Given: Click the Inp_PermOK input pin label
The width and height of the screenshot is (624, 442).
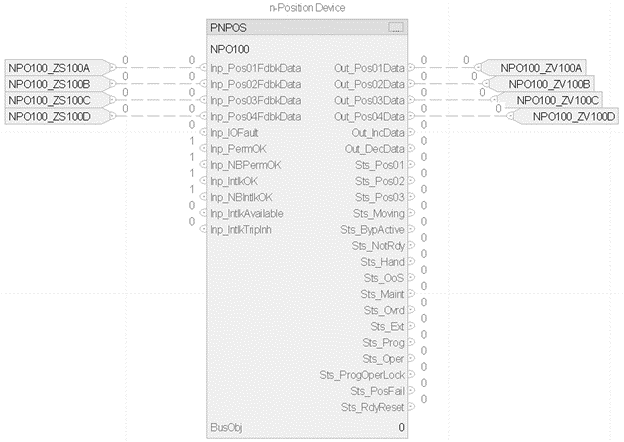Looking at the screenshot, I should [x=238, y=148].
